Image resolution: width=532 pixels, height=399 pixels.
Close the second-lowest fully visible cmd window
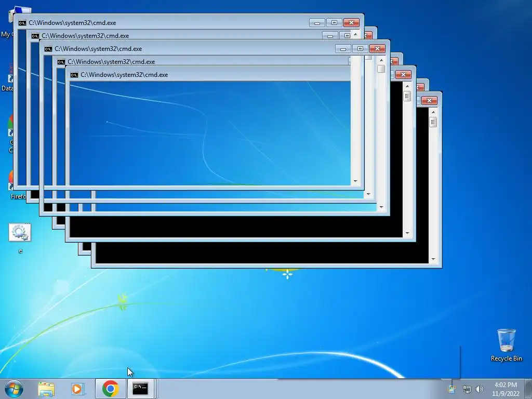point(403,75)
